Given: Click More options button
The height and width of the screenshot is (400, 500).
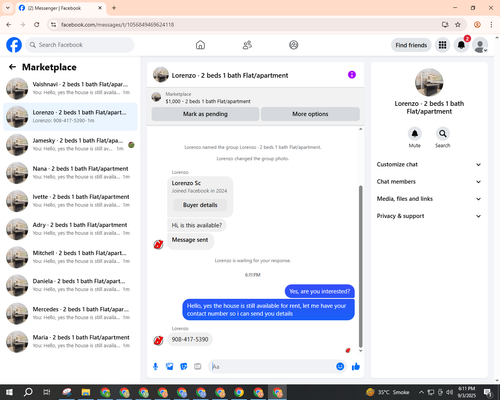Looking at the screenshot, I should tap(310, 114).
